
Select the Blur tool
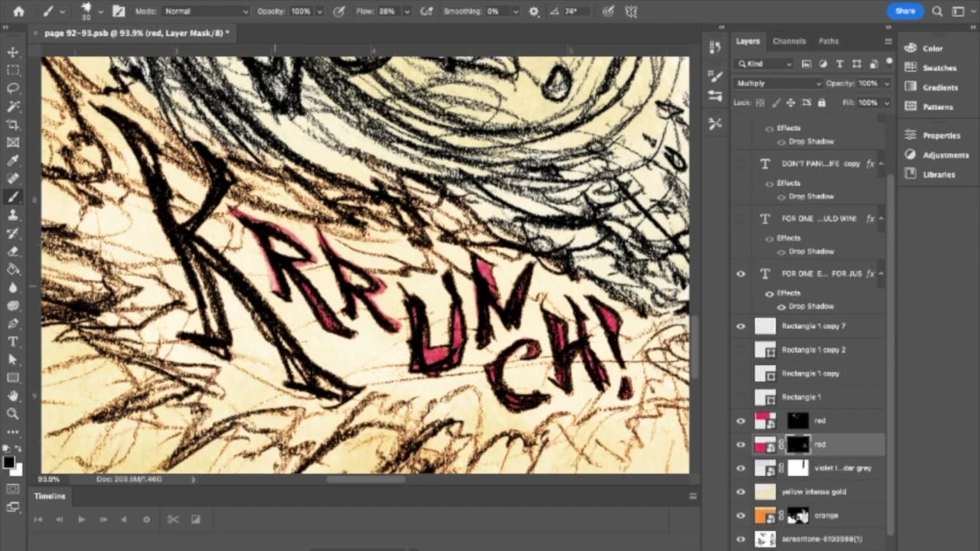point(13,288)
